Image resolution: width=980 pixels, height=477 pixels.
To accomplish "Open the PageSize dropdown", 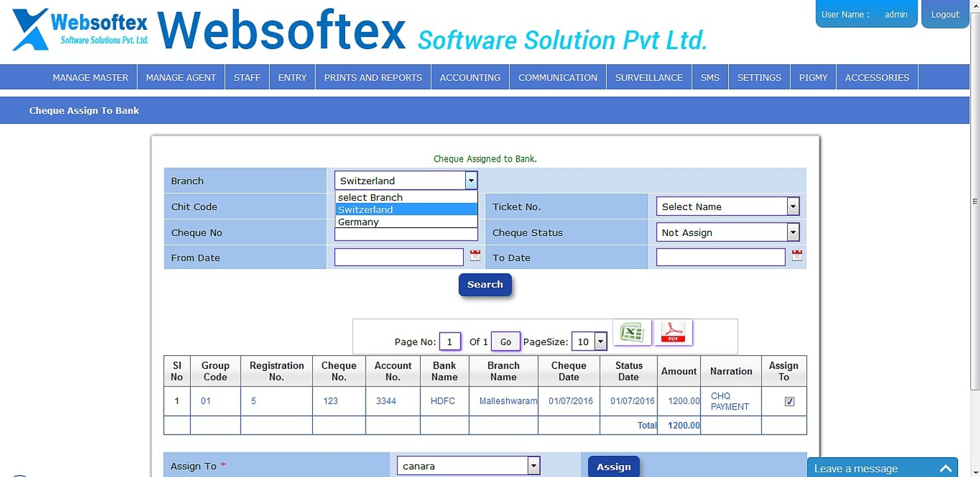I will pyautogui.click(x=589, y=341).
